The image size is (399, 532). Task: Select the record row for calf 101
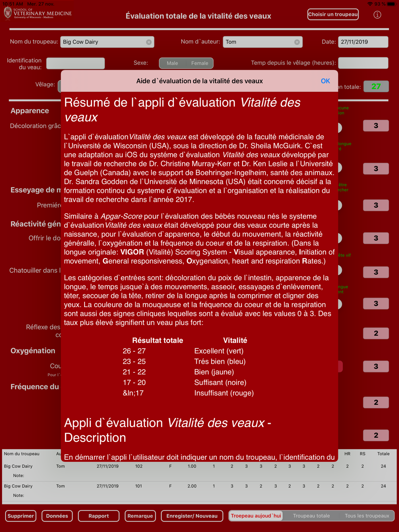[199, 491]
